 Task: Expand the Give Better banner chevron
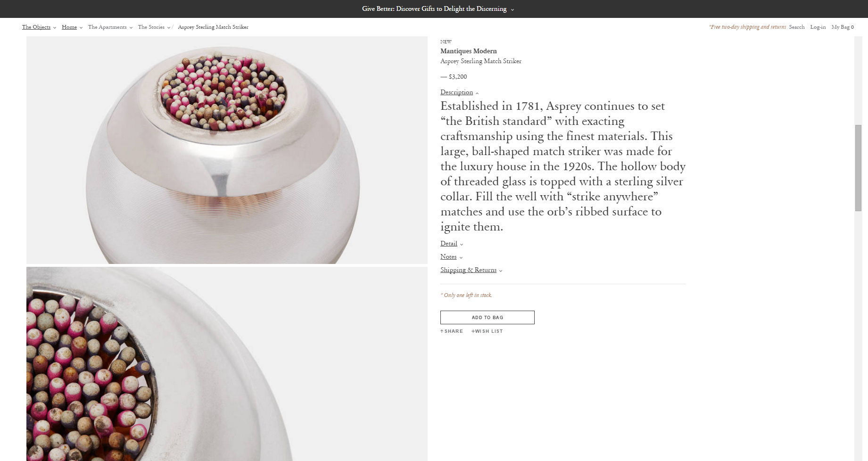pyautogui.click(x=513, y=9)
